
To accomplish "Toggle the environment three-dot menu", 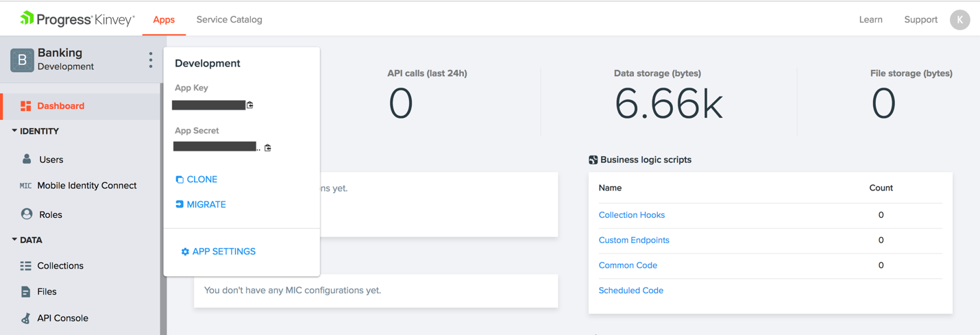I will (151, 60).
